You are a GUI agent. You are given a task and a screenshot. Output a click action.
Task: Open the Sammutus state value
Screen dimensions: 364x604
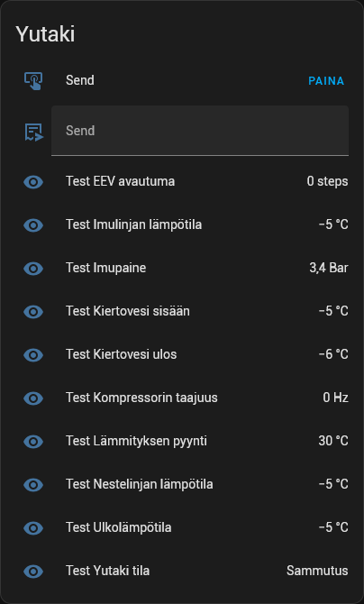[x=317, y=571]
